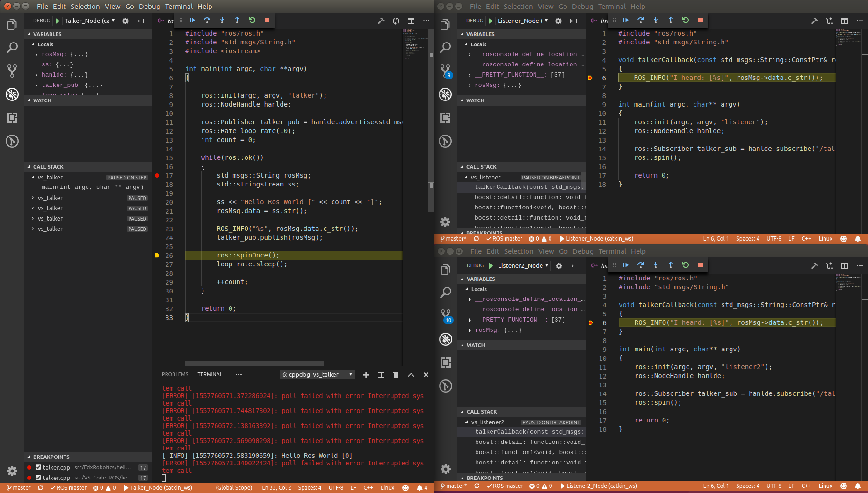Image resolution: width=868 pixels, height=493 pixels.
Task: Open Talker_Node debug configuration dropdown
Action: (89, 21)
